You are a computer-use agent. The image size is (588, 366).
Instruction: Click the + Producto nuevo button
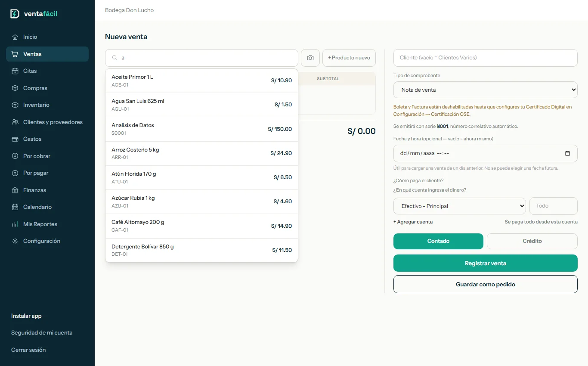(x=349, y=58)
